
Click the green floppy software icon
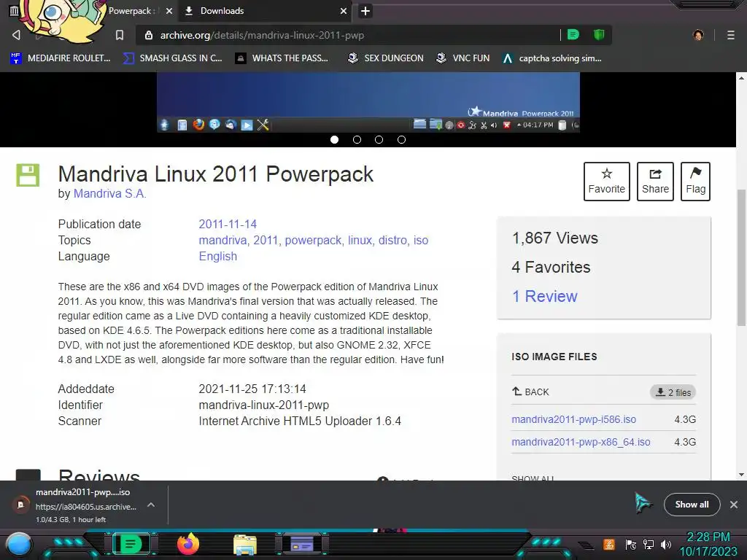point(28,175)
